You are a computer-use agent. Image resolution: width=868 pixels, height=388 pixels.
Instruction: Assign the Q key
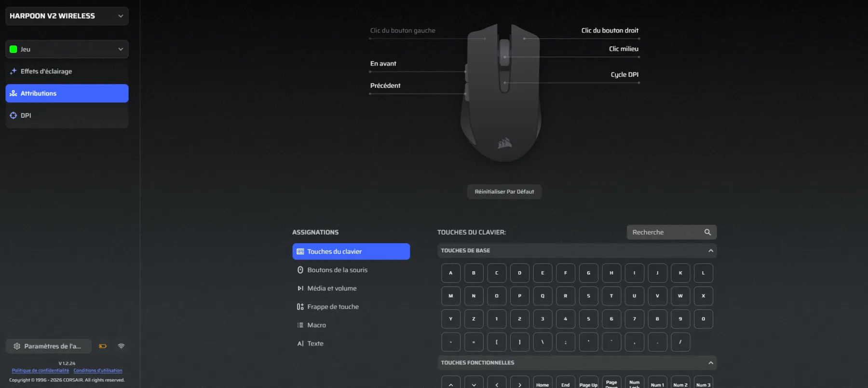(542, 296)
